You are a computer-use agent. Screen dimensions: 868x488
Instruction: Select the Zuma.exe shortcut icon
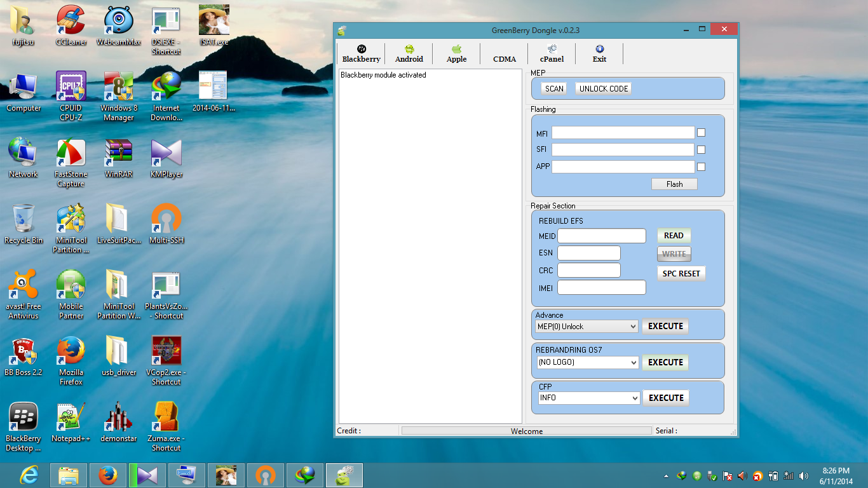click(166, 426)
